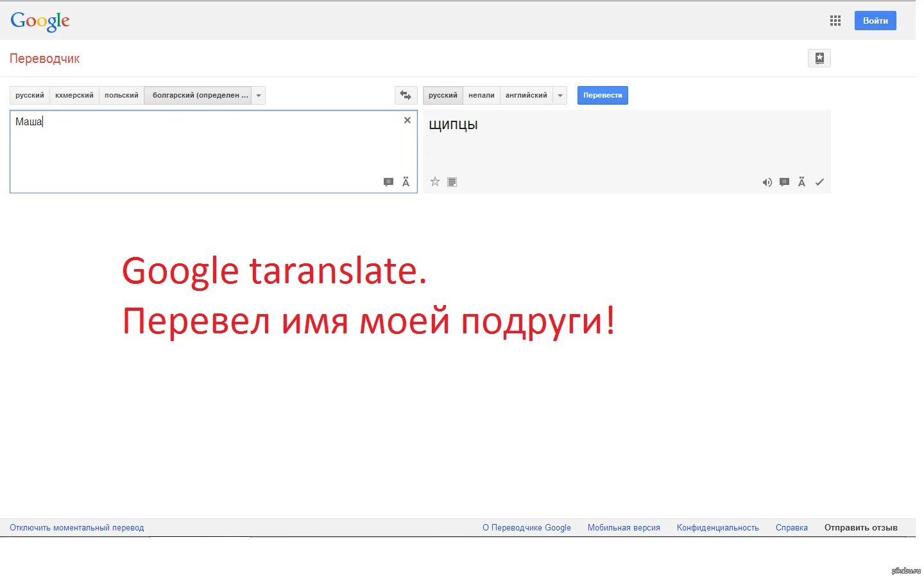Show transliteration Ä icon in translation box
The width and height of the screenshot is (924, 578).
coord(801,182)
